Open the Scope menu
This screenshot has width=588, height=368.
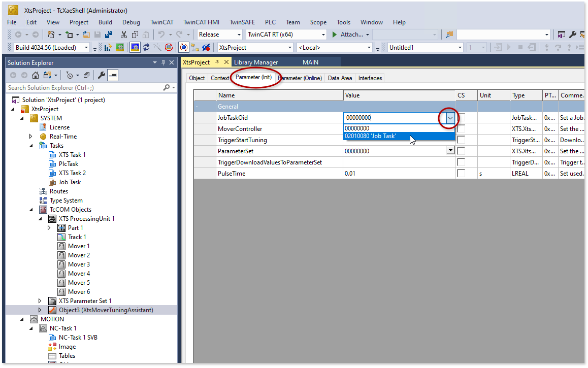coord(318,22)
